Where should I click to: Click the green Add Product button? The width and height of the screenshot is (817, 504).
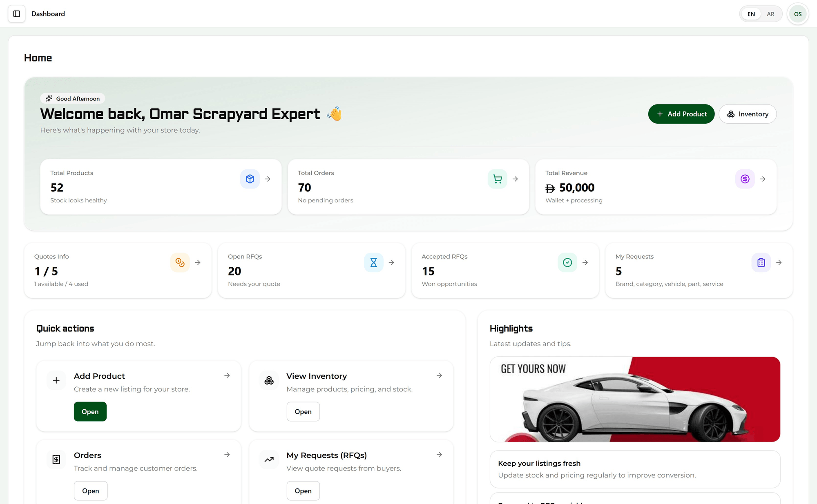[x=681, y=114]
